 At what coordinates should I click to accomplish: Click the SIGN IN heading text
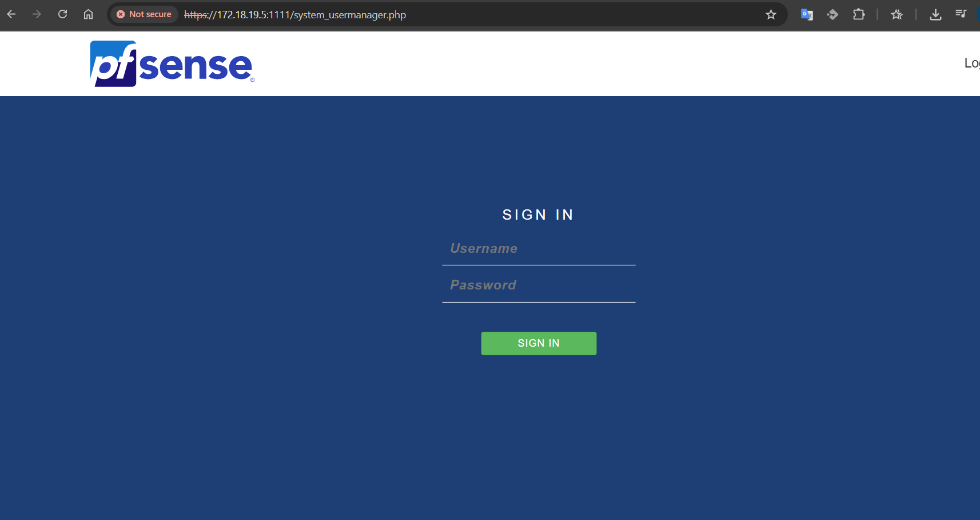[x=537, y=215]
